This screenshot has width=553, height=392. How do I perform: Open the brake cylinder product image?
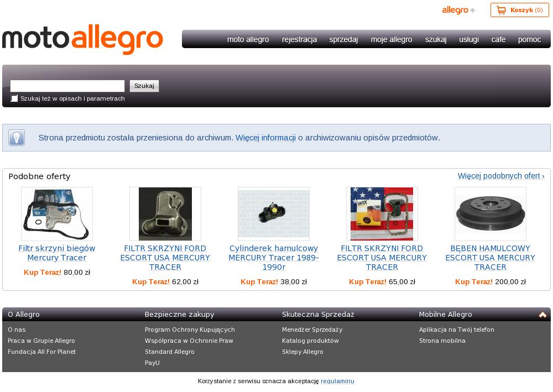[274, 214]
